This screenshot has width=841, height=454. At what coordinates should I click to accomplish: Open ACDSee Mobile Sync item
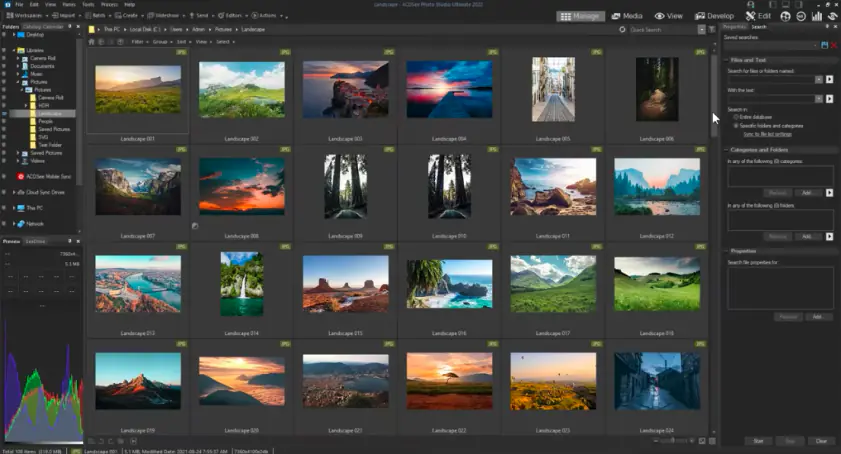(44, 176)
